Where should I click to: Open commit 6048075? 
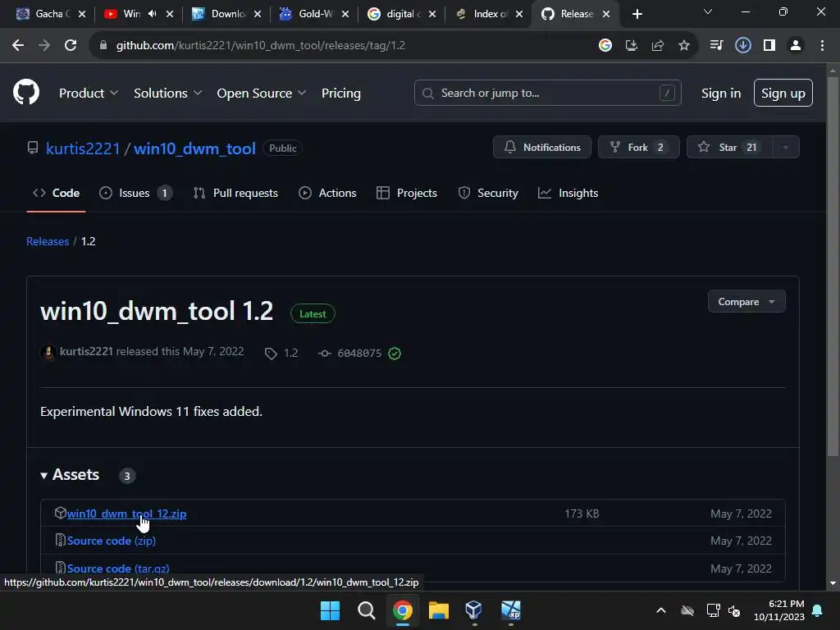point(359,353)
